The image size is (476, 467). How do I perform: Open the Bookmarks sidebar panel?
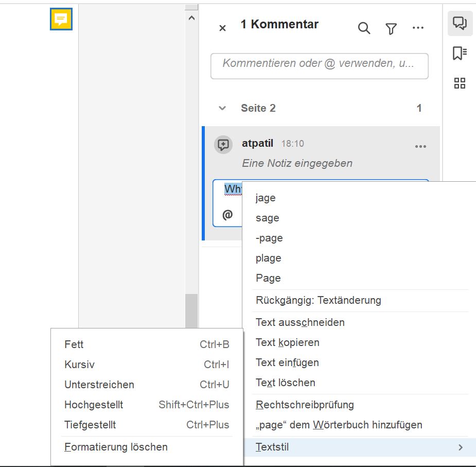[460, 53]
